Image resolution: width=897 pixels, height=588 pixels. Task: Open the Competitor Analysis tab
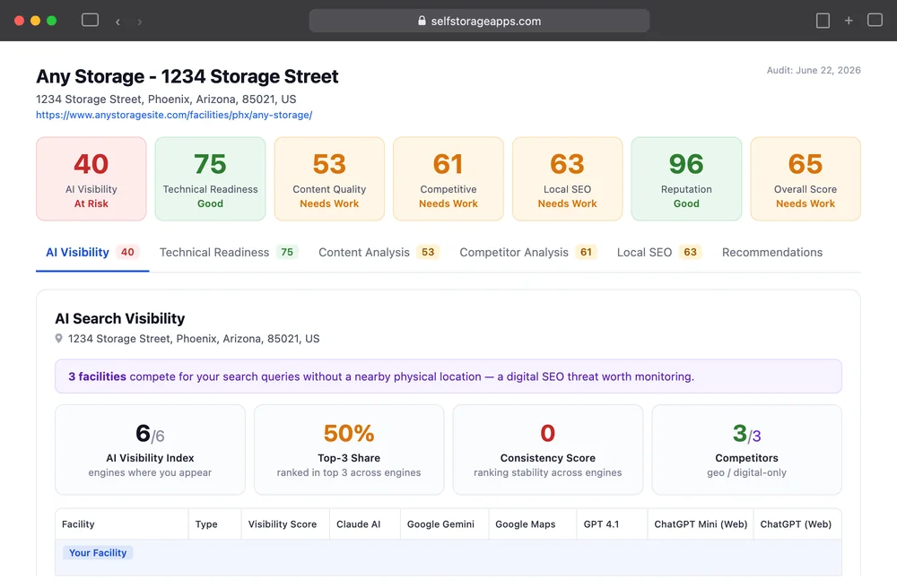pos(527,252)
